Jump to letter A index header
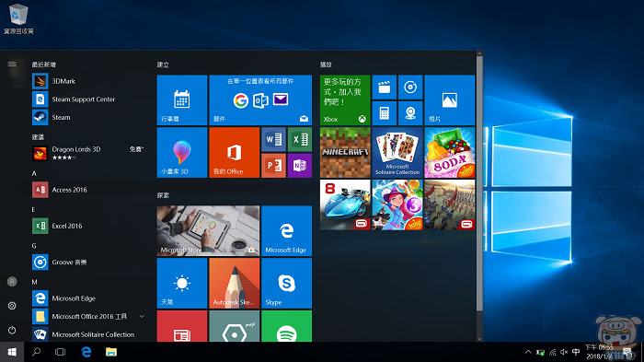Image resolution: width=644 pixels, height=362 pixels. tap(34, 173)
